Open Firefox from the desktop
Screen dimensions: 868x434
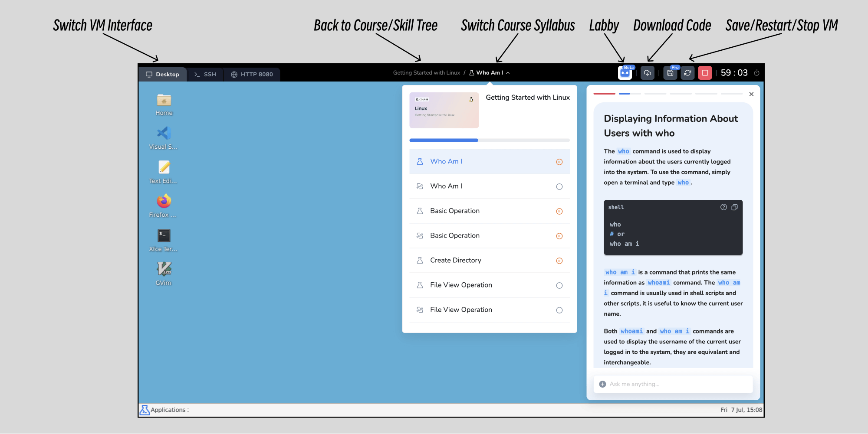click(x=164, y=202)
